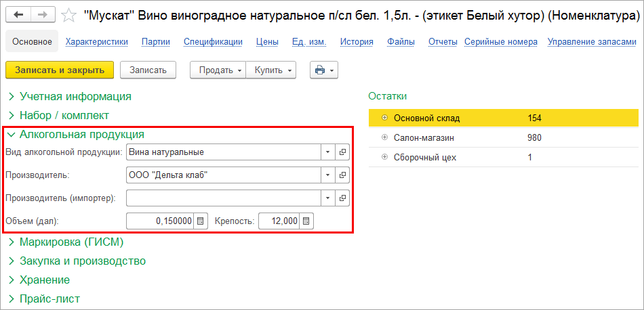The image size is (644, 310).
Task: Open the Цены tab
Action: point(267,42)
